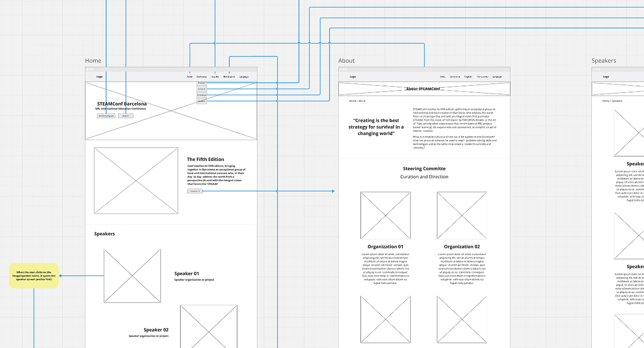644x348 pixels.
Task: Click the See the program button
Action: tap(106, 116)
